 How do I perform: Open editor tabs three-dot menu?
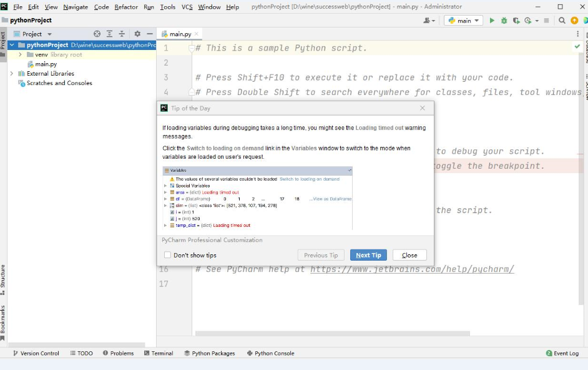coord(577,34)
